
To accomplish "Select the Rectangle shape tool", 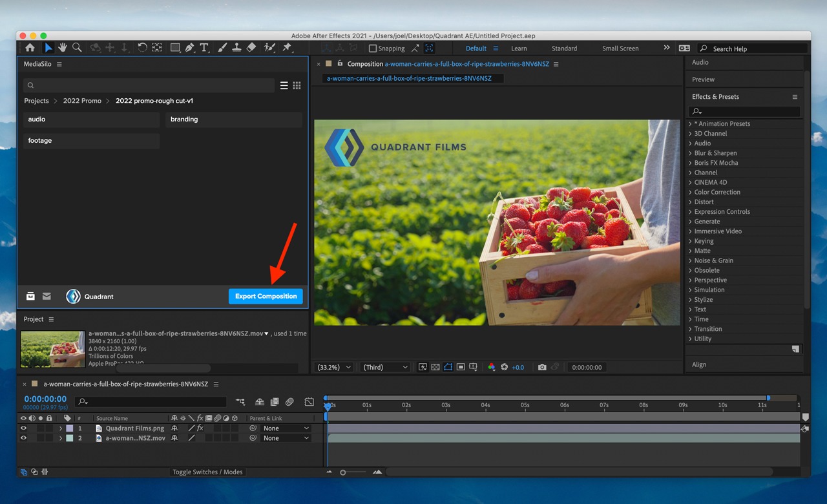I will pyautogui.click(x=175, y=48).
